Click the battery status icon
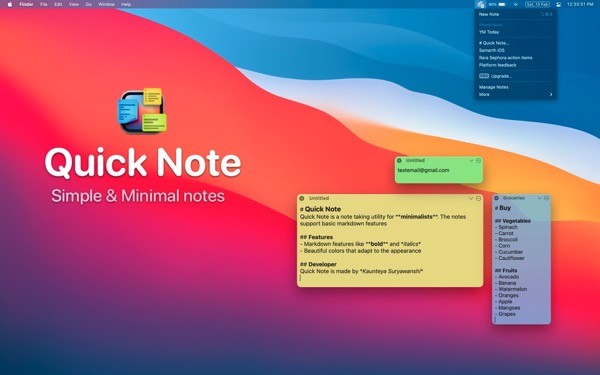600x375 pixels. point(502,5)
